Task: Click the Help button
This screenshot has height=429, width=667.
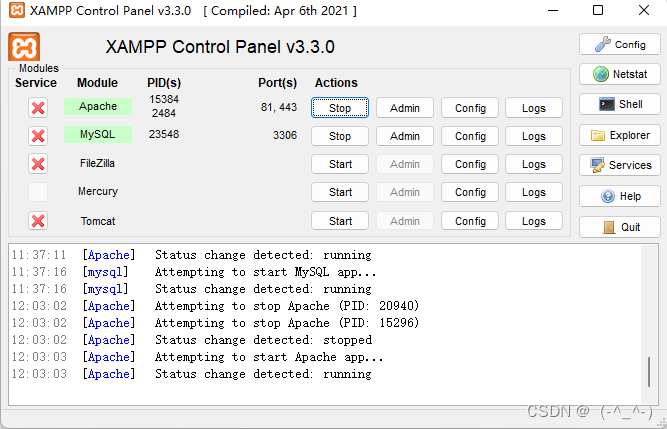Action: coord(620,196)
